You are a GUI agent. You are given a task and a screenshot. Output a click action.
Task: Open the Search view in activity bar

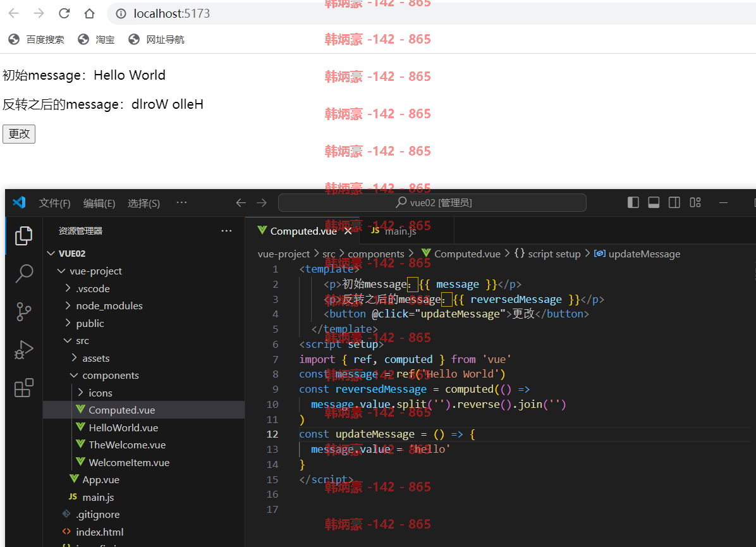click(23, 273)
